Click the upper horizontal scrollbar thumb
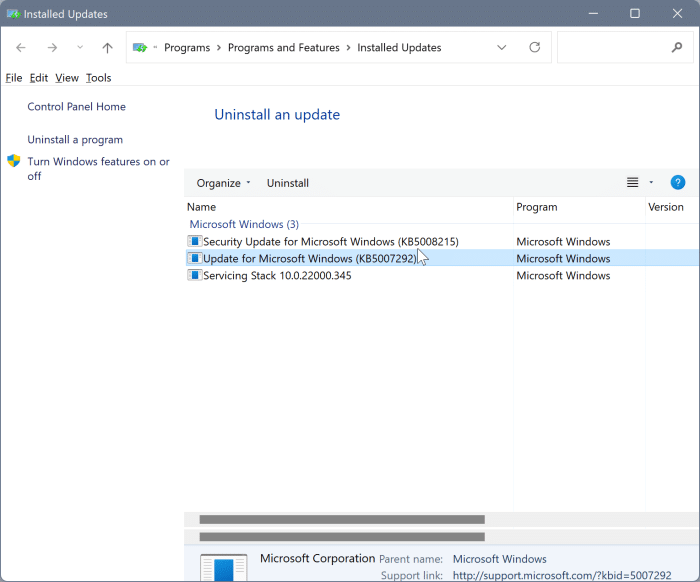700x582 pixels. pyautogui.click(x=342, y=520)
